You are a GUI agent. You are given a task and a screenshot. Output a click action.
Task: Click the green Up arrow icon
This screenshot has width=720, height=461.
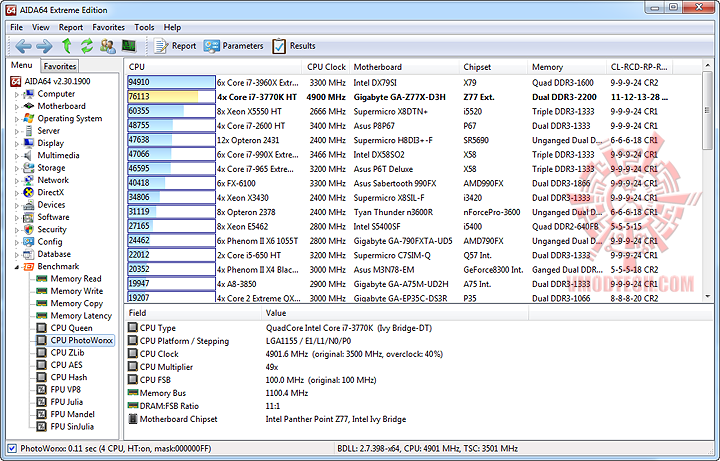point(67,46)
